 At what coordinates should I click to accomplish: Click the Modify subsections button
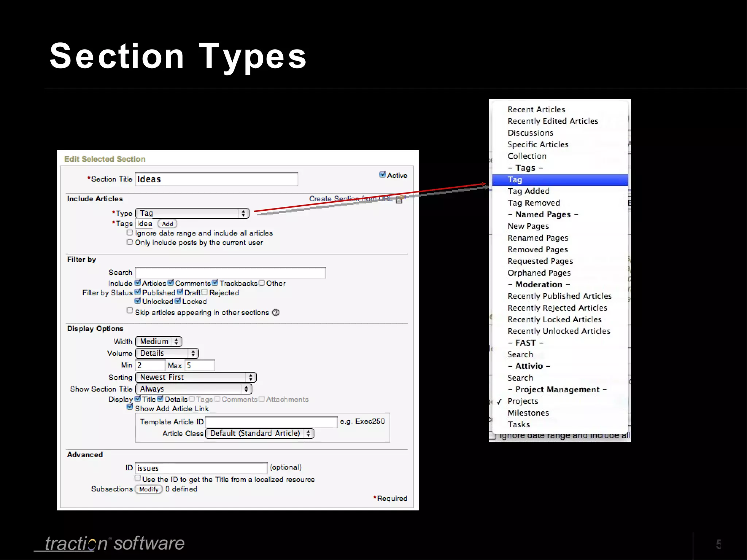[x=149, y=489]
